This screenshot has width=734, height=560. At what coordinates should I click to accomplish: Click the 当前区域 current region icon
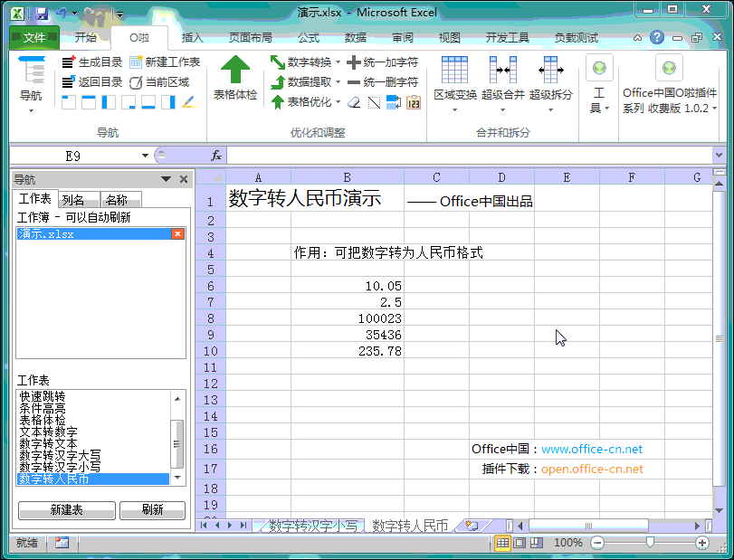pyautogui.click(x=136, y=82)
